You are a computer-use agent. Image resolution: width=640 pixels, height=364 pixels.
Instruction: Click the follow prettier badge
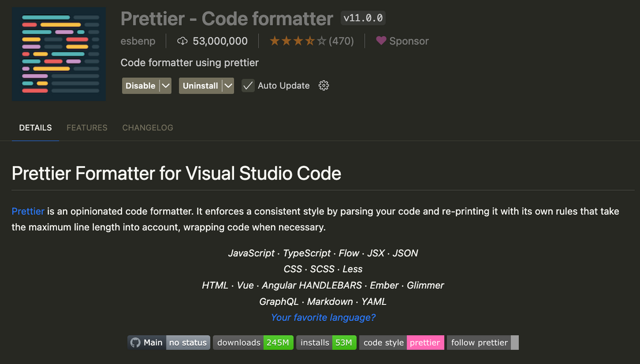(x=483, y=343)
